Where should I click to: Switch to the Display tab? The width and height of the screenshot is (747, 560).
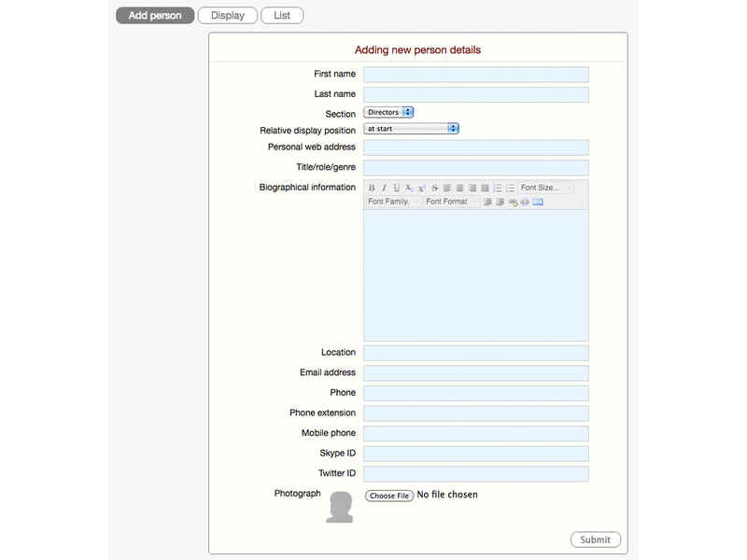click(228, 16)
